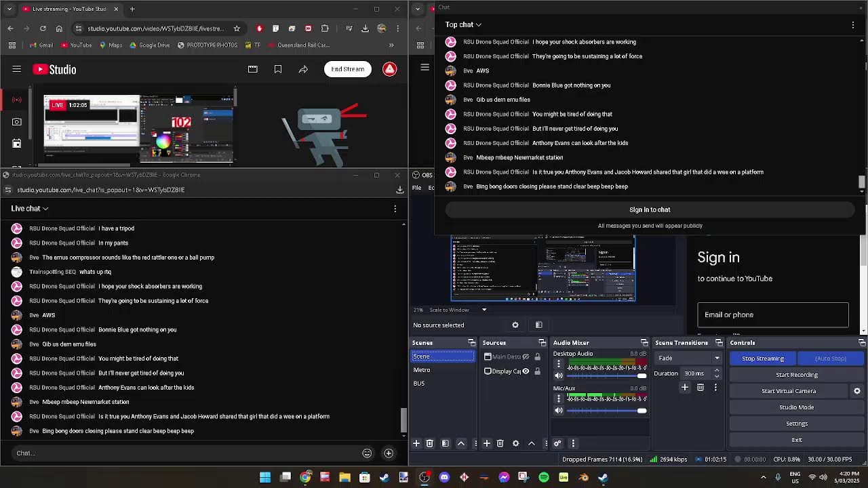Toggle the lock on the Main Desktop source
The height and width of the screenshot is (488, 868).
coord(537,357)
